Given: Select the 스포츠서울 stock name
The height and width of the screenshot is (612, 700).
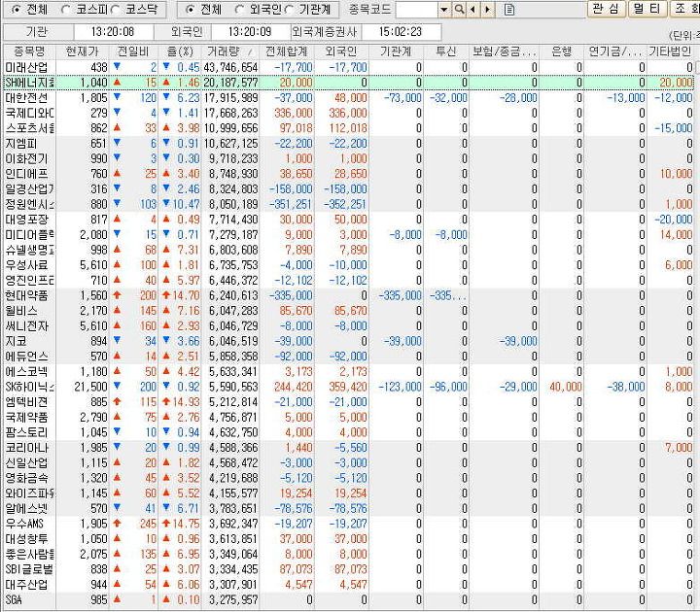Looking at the screenshot, I should (x=29, y=128).
